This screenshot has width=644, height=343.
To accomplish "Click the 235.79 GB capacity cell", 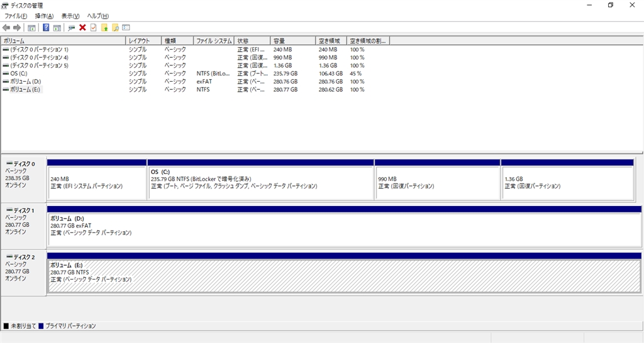I will pos(286,73).
